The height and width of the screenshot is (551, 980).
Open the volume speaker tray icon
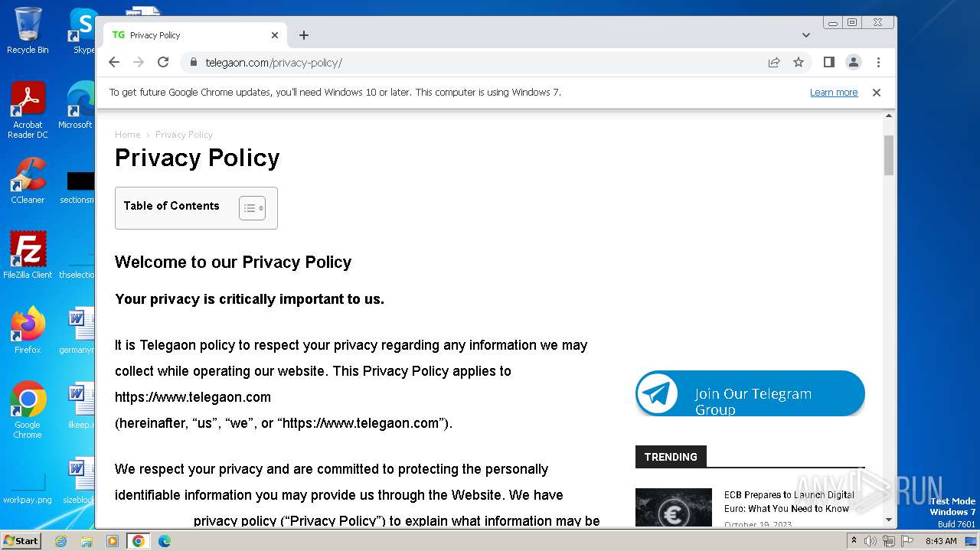(x=871, y=541)
